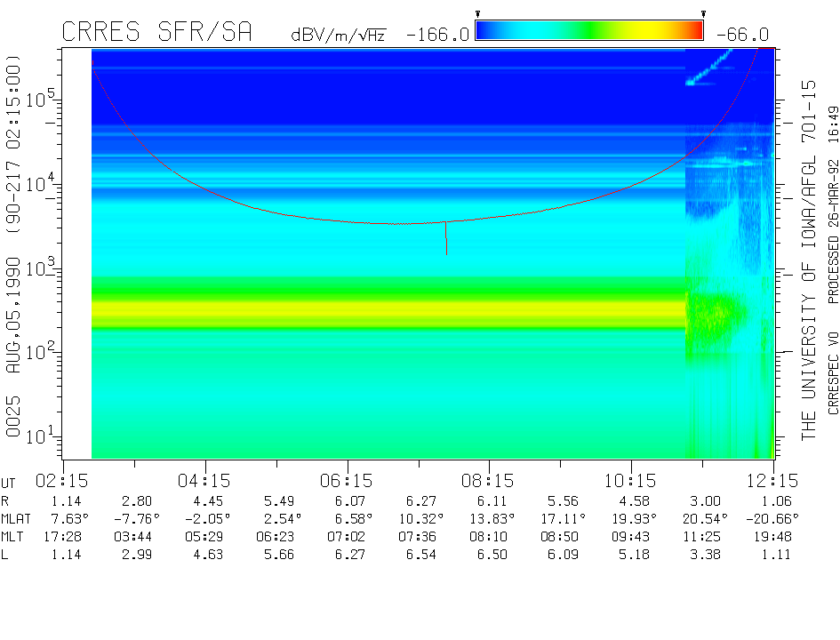Click the center of the color scale bar

point(589,31)
